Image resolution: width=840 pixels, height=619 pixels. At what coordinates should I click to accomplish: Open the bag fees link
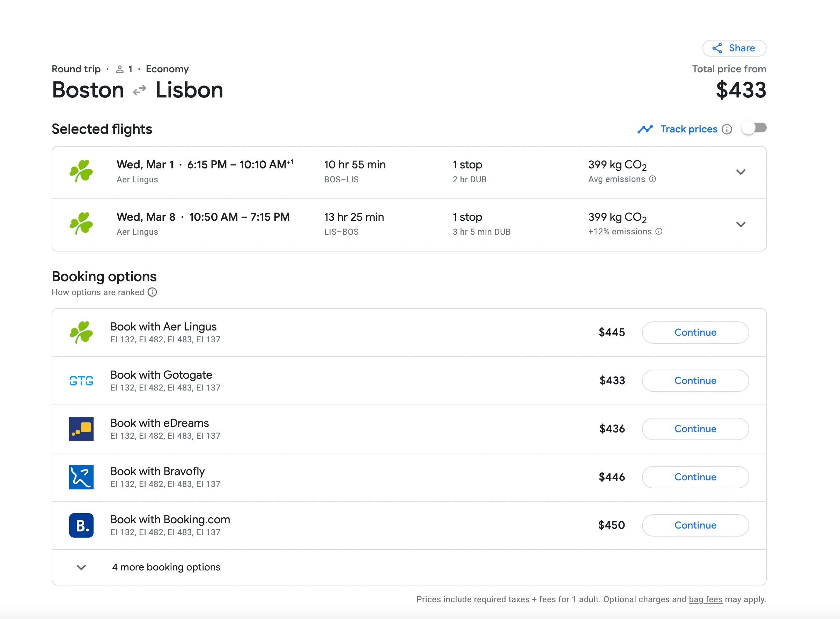(x=705, y=599)
